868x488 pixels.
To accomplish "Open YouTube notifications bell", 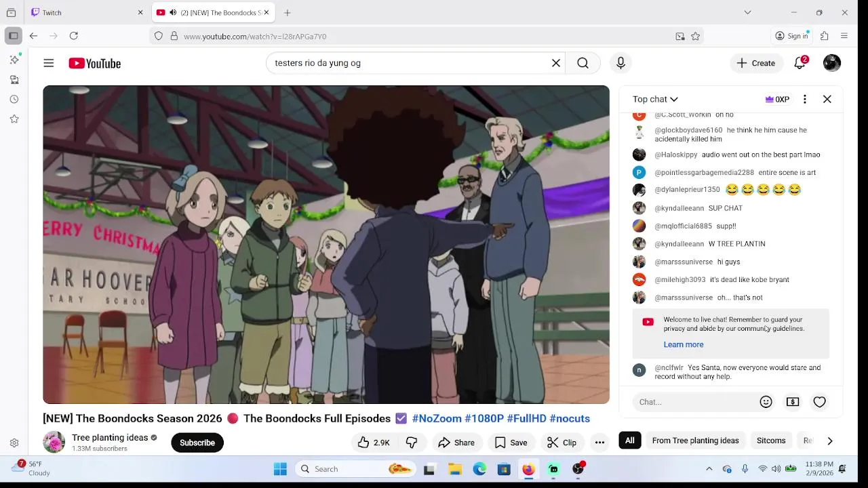I will [x=800, y=63].
